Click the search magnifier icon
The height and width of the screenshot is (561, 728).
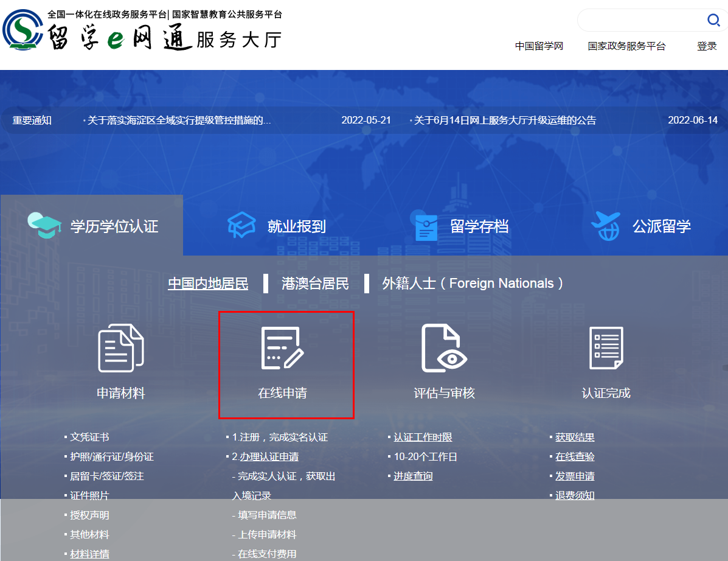(x=713, y=21)
